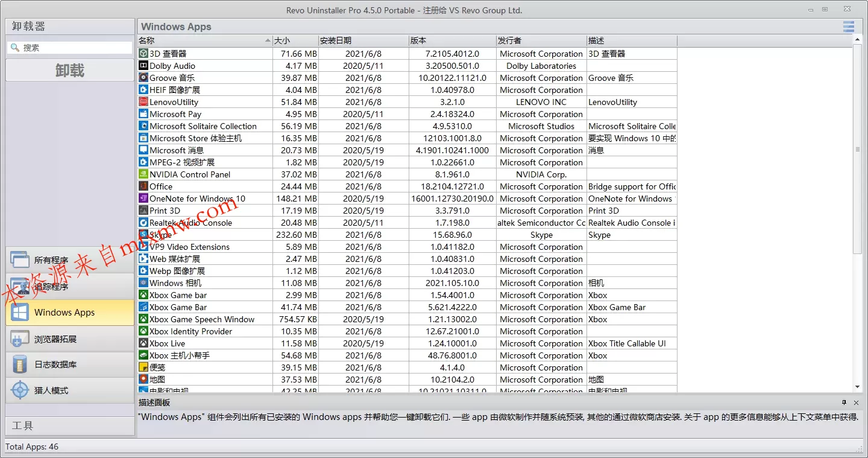Click the scrollbar up arrow
868x458 pixels.
(858, 39)
